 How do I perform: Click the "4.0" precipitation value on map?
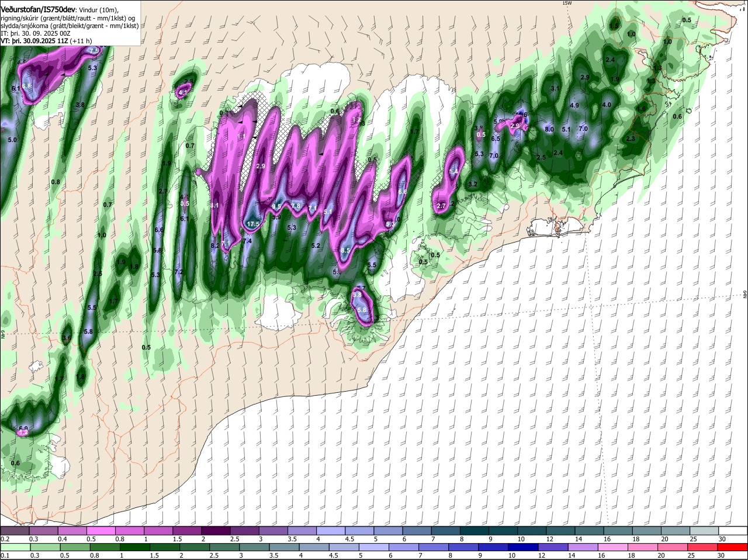(x=607, y=105)
